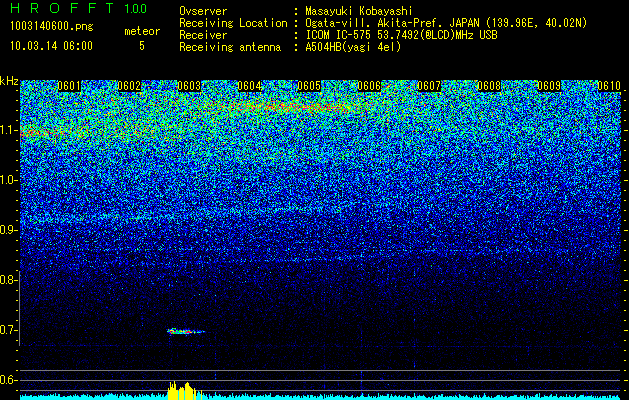Click the date stamp 10.03.14 06:00

pos(51,45)
